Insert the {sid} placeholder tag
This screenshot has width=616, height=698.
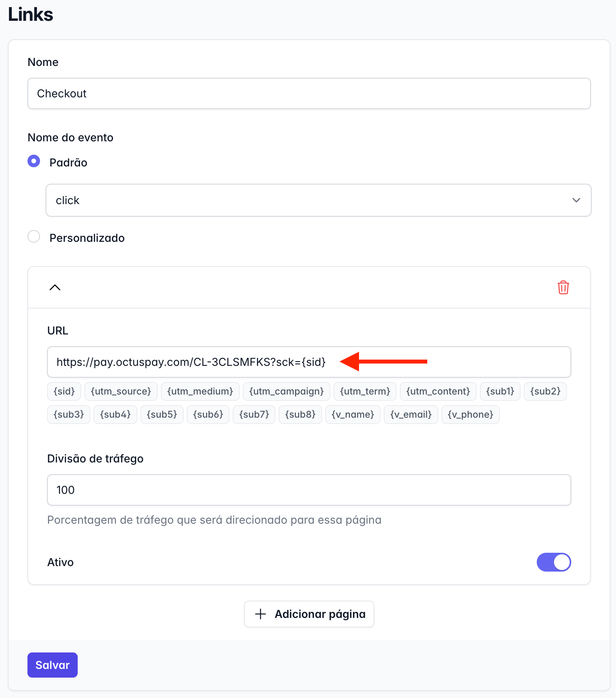tap(64, 391)
